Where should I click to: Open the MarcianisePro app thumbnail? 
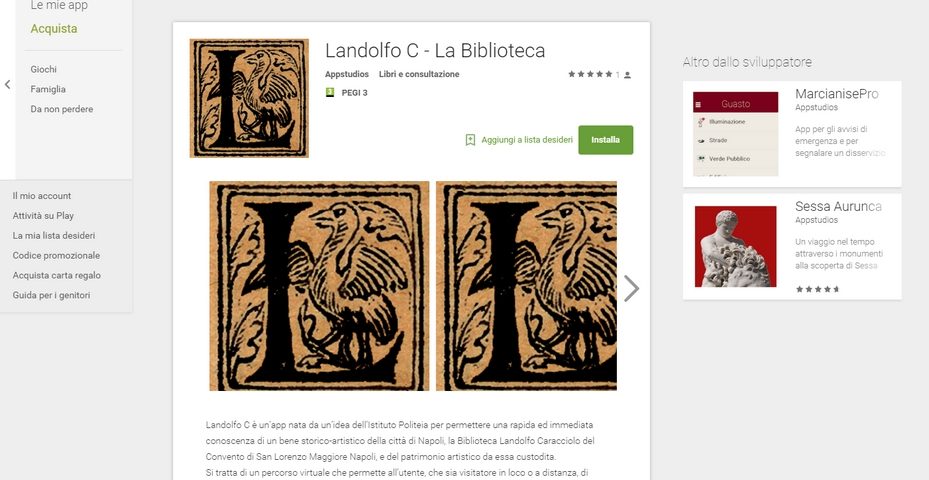point(735,134)
